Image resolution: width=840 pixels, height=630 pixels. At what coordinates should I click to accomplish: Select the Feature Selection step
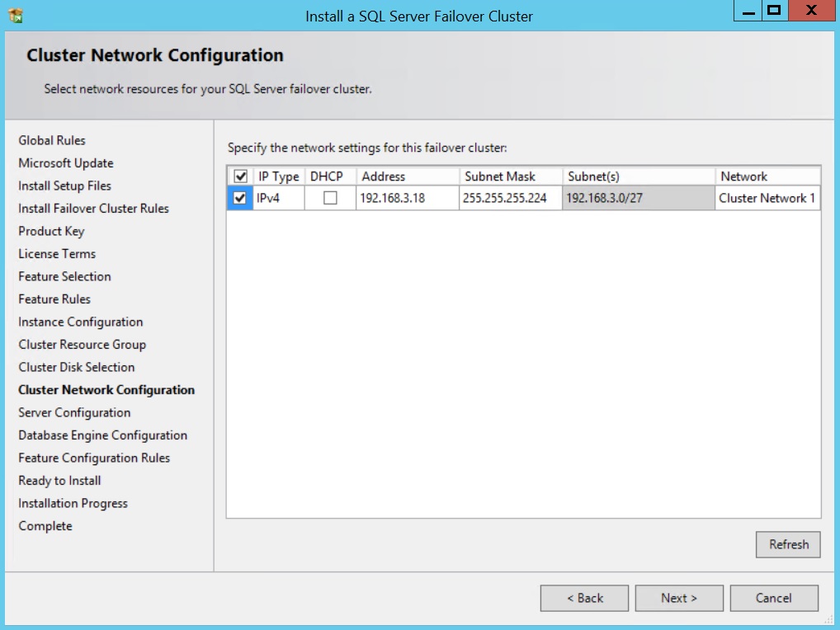[x=64, y=276]
